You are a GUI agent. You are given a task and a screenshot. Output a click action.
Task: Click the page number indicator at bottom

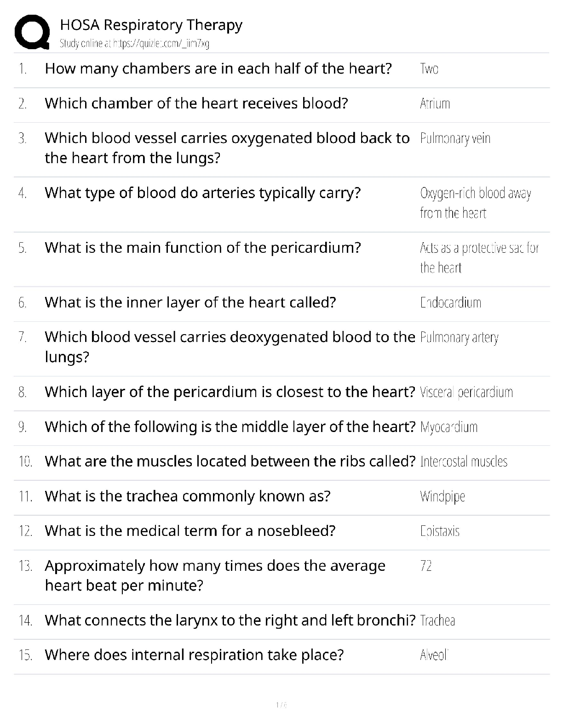pyautogui.click(x=281, y=705)
